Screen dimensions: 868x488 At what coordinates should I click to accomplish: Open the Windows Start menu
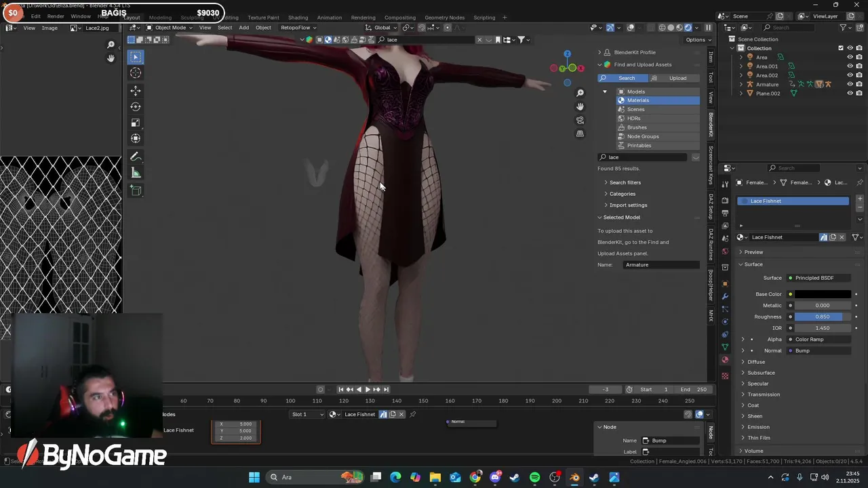click(254, 477)
